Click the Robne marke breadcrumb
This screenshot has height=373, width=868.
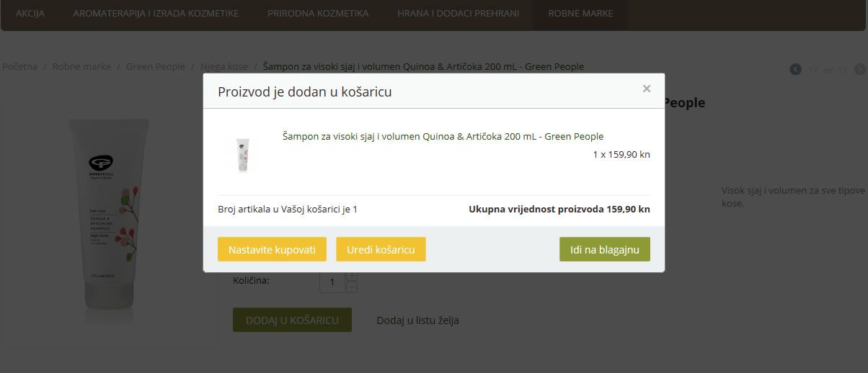[x=81, y=66]
